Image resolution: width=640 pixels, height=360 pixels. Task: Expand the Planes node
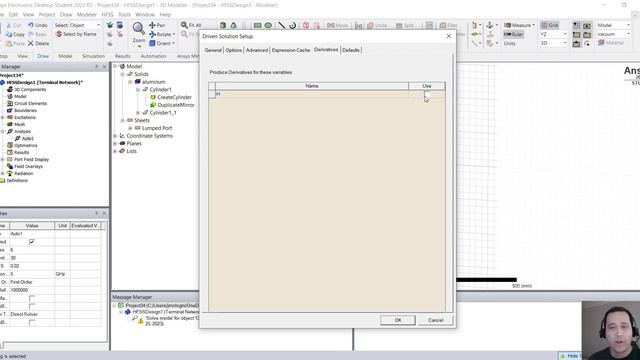pyautogui.click(x=115, y=144)
